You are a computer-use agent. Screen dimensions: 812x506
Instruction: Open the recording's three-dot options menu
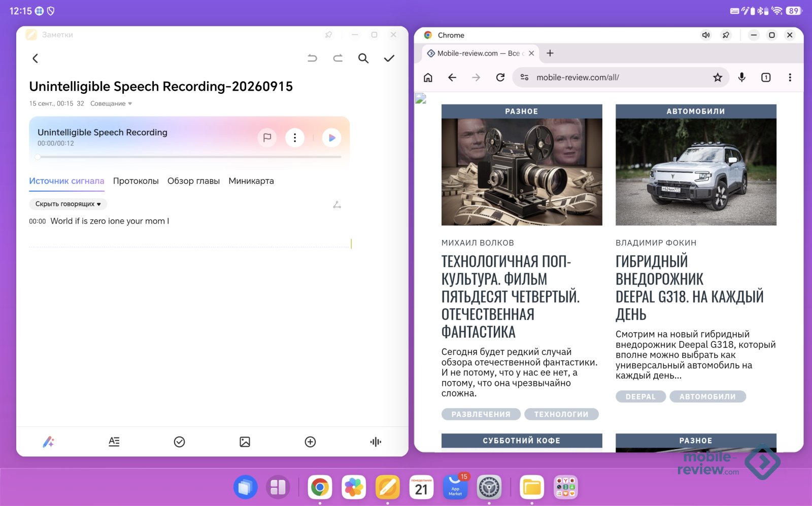(295, 138)
